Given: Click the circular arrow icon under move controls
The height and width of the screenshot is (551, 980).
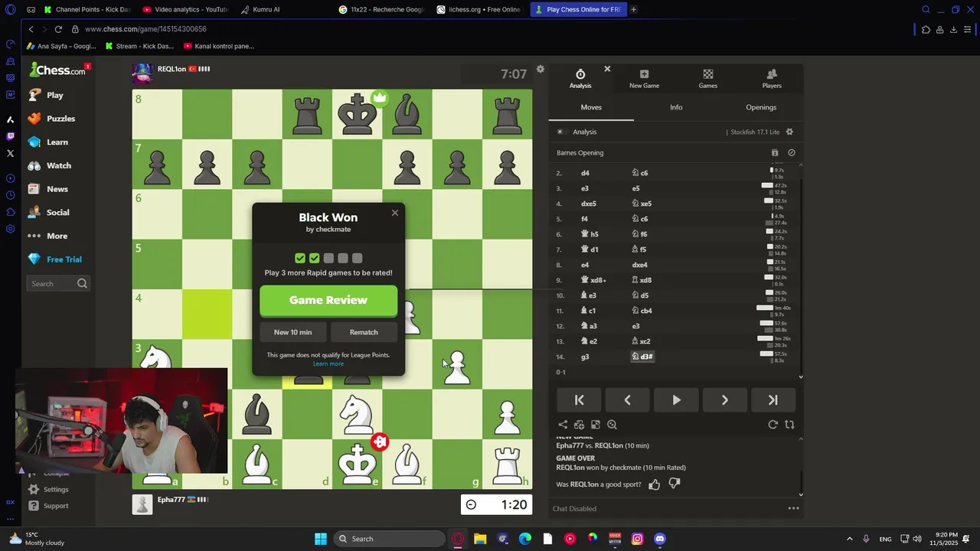Looking at the screenshot, I should pos(773,425).
